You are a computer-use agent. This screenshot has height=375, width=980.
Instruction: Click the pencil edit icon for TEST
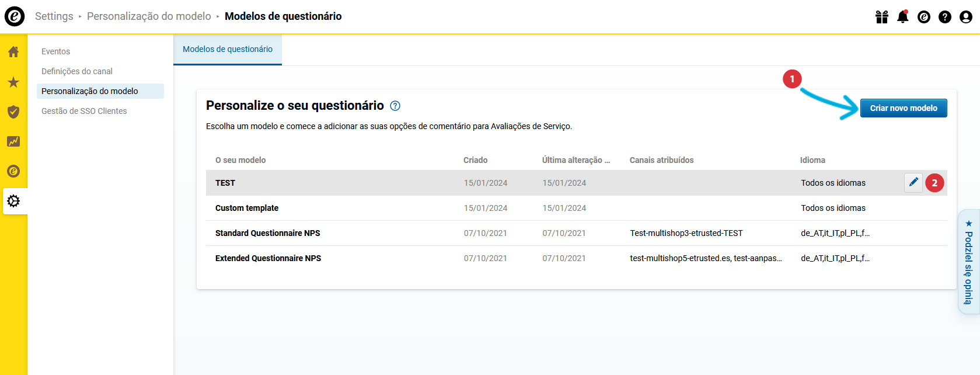point(913,183)
